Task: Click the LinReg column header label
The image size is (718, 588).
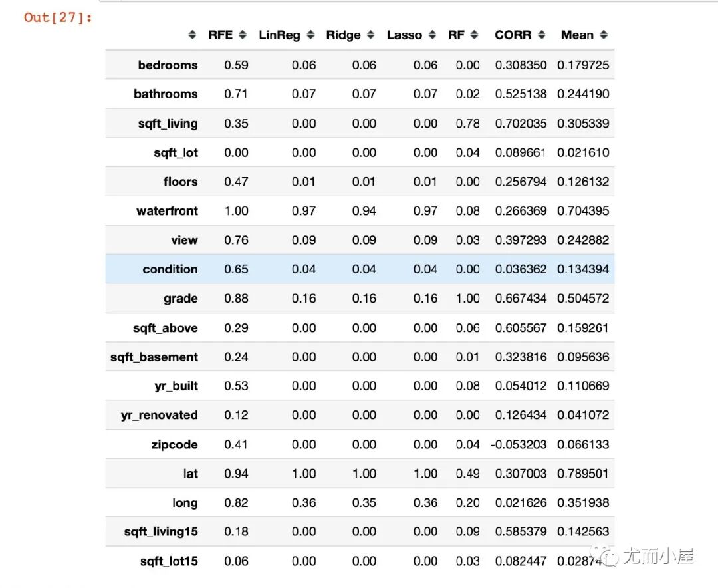Action: click(279, 35)
